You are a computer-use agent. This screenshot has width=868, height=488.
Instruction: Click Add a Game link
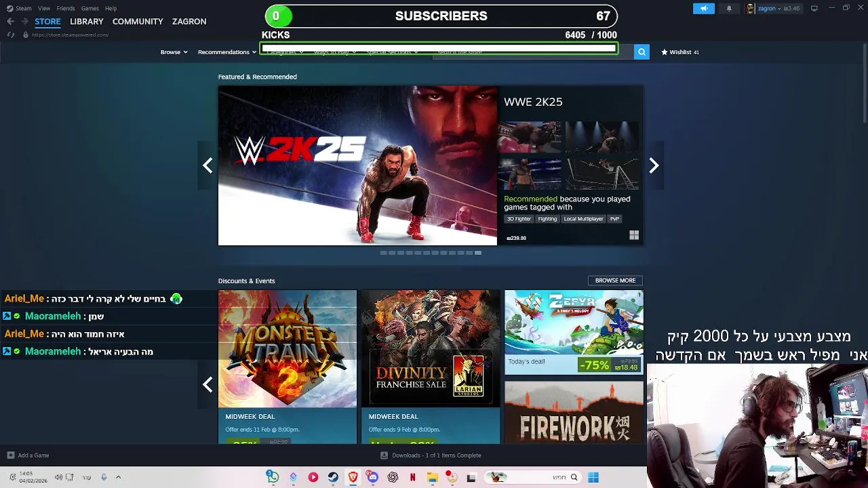33,455
